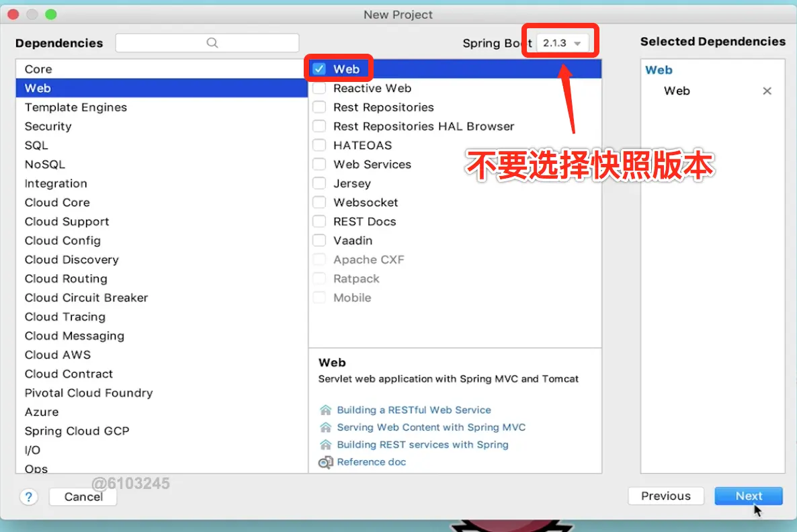The height and width of the screenshot is (532, 797).
Task: Click the Mobile entry
Action: click(351, 298)
